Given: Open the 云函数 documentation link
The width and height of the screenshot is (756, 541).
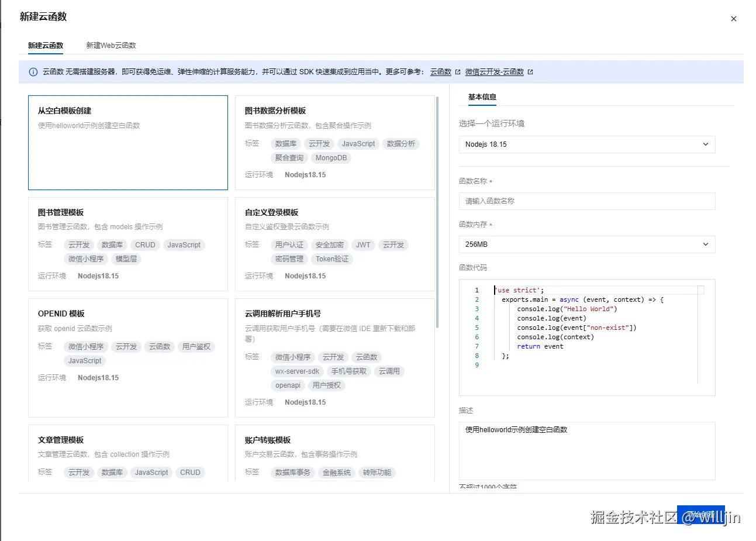Looking at the screenshot, I should [x=441, y=72].
